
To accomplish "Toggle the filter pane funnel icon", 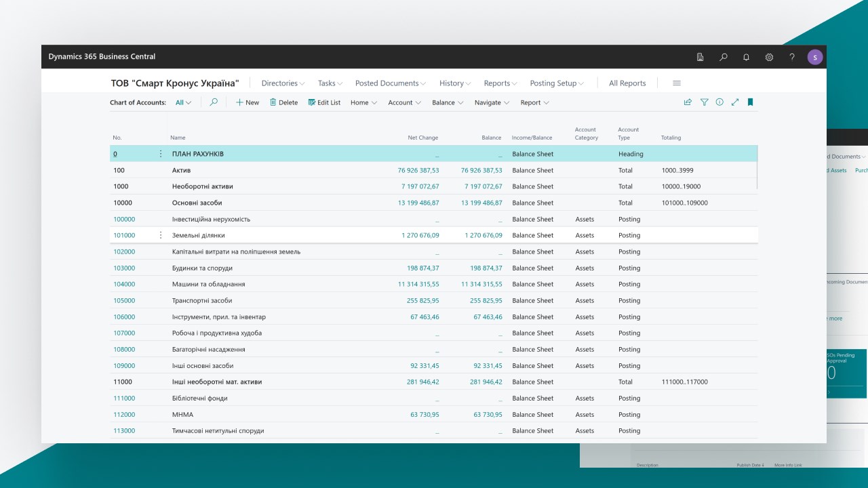I will point(705,102).
